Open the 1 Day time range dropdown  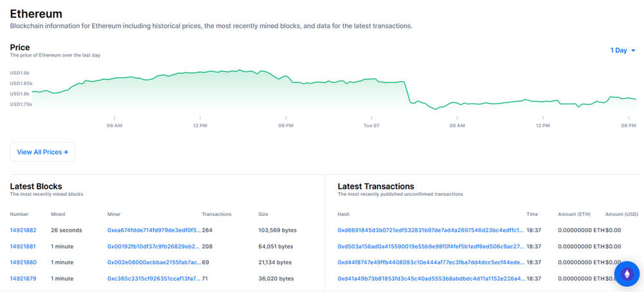coord(623,50)
